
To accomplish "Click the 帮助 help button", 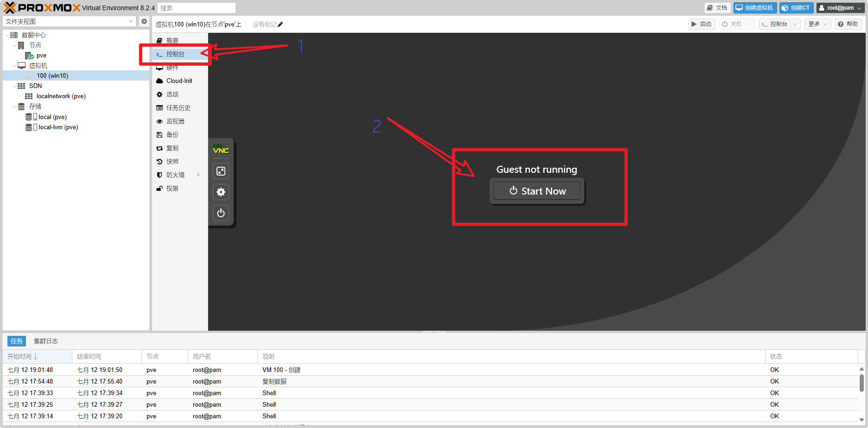I will click(848, 24).
